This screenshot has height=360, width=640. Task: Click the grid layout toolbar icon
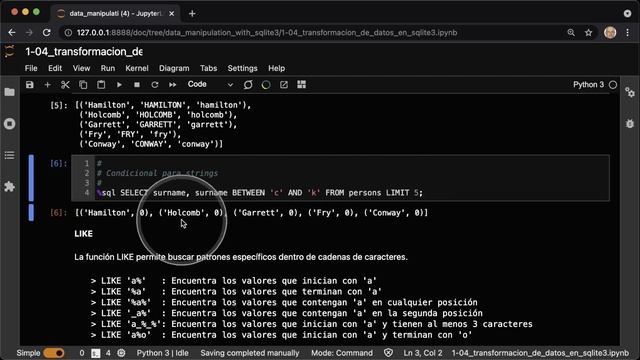pyautogui.click(x=302, y=84)
